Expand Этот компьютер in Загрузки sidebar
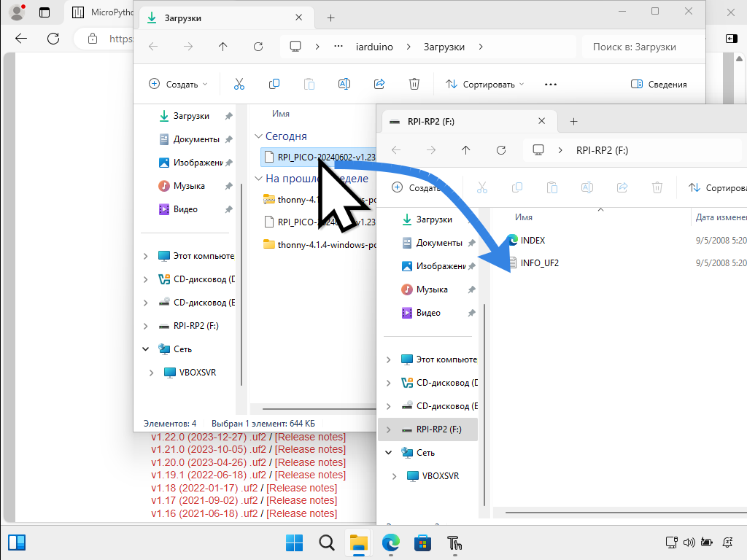 point(145,256)
